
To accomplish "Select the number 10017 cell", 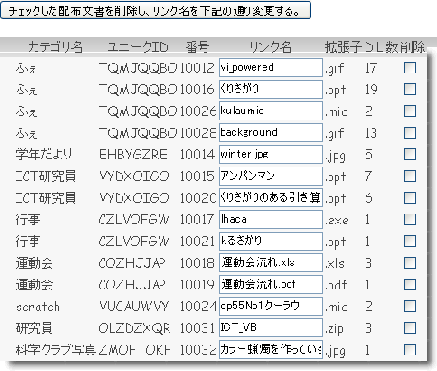I will tap(197, 219).
